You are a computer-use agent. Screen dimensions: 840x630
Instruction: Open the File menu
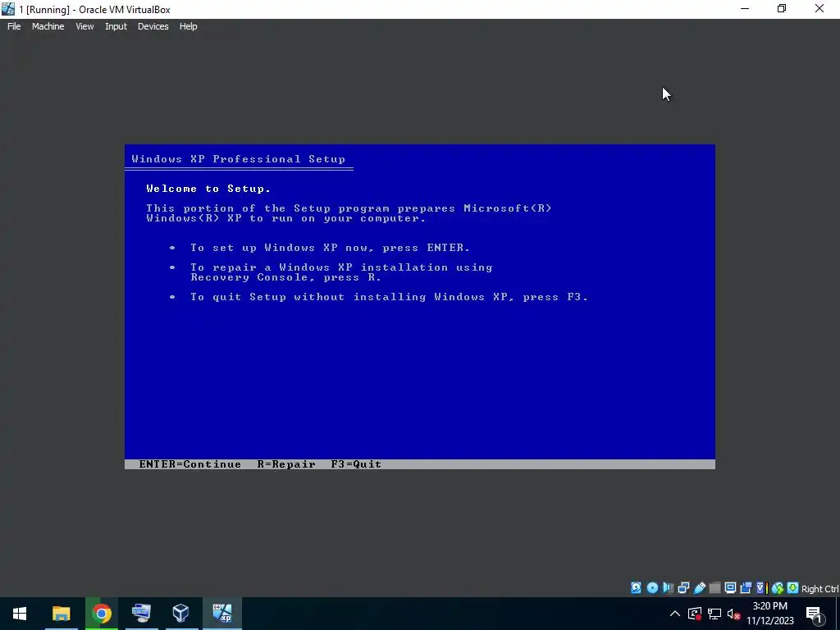[14, 26]
